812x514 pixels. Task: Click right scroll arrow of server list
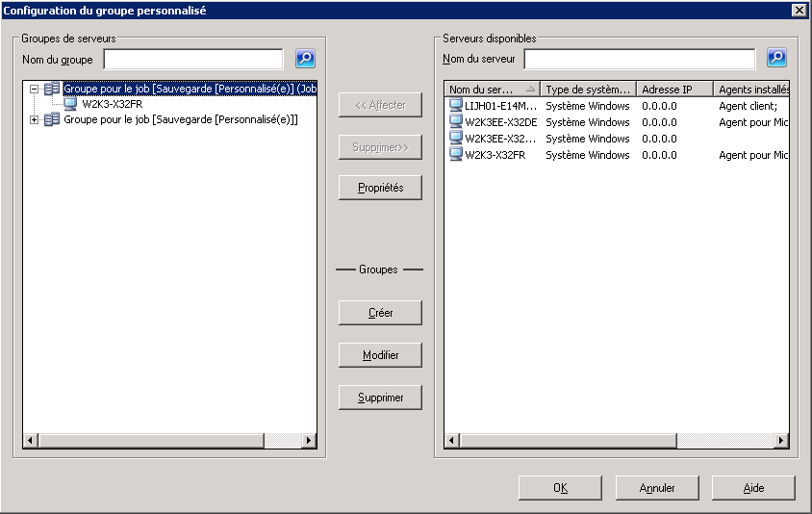point(781,441)
